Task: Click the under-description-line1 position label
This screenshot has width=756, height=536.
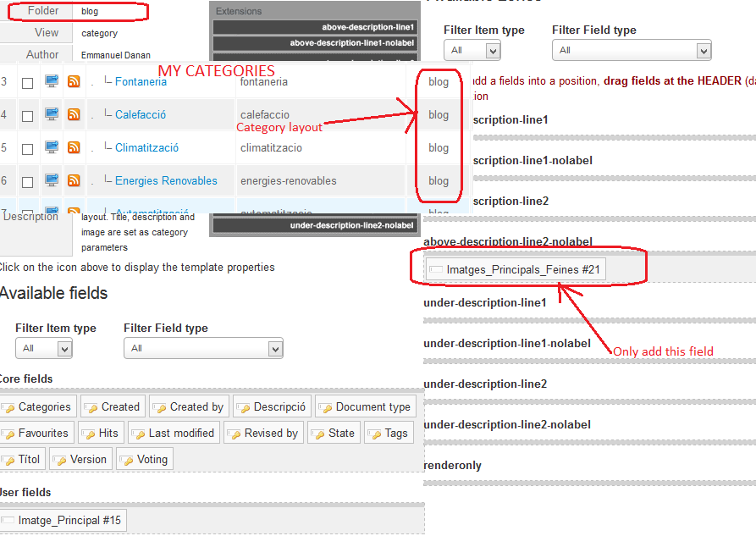Action: point(484,303)
